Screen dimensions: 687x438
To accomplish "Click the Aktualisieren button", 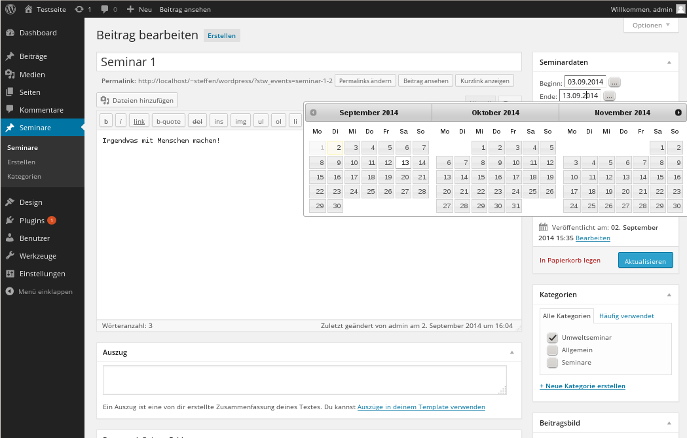I will 644,260.
